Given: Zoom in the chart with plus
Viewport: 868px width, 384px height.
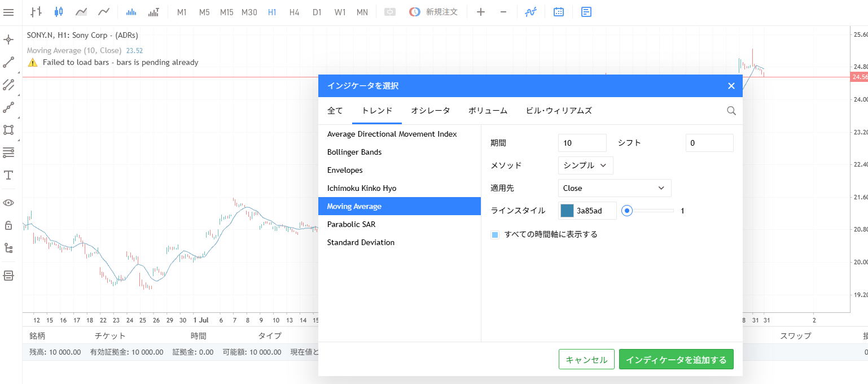Looking at the screenshot, I should pos(481,12).
